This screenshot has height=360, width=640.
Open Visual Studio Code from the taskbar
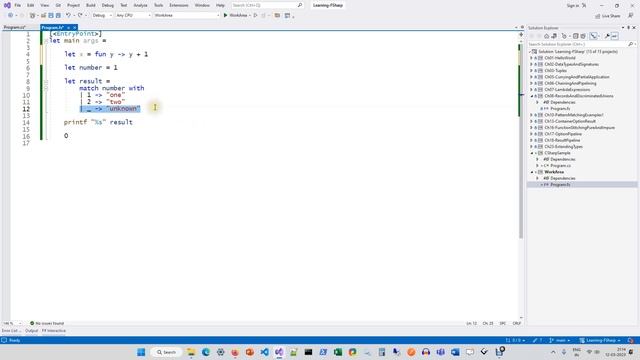click(x=264, y=352)
